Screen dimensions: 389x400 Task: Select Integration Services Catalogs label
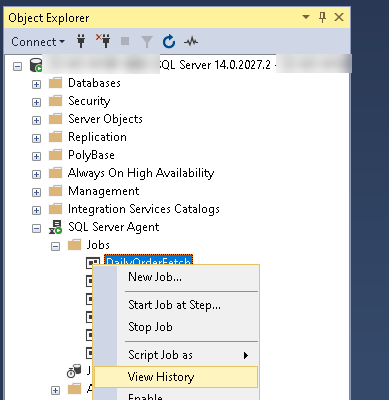coord(144,209)
